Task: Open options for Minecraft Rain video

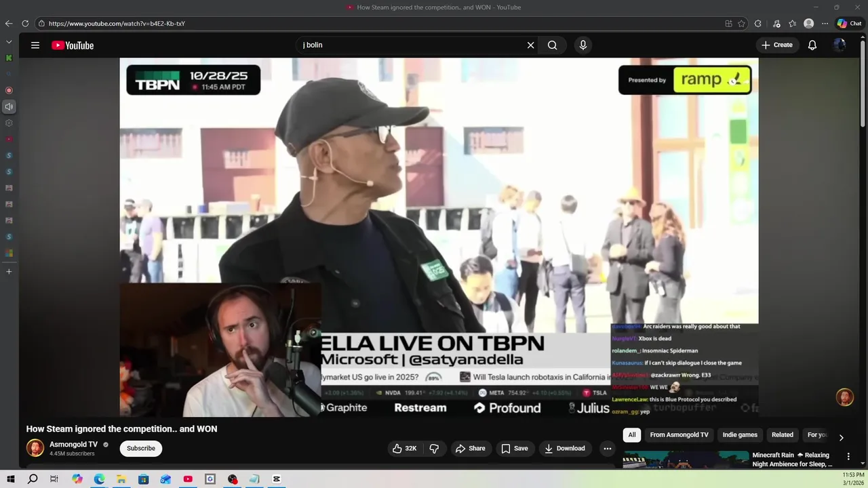Action: (848, 457)
